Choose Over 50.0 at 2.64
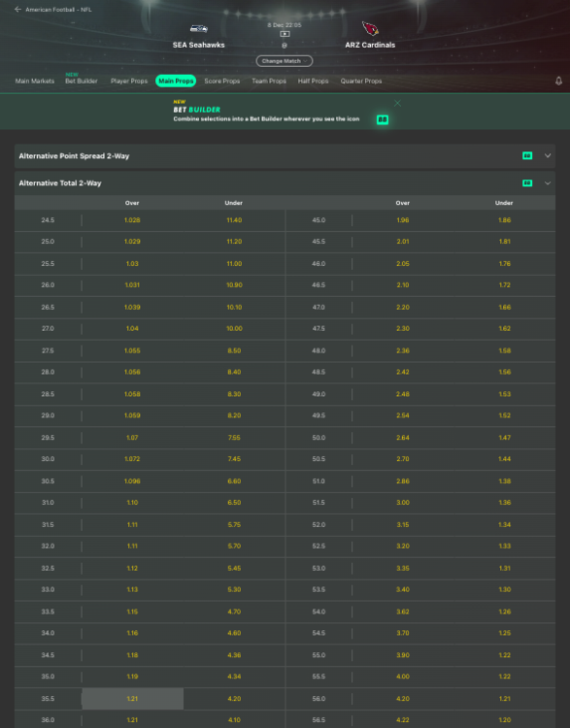The image size is (570, 728). tap(403, 438)
